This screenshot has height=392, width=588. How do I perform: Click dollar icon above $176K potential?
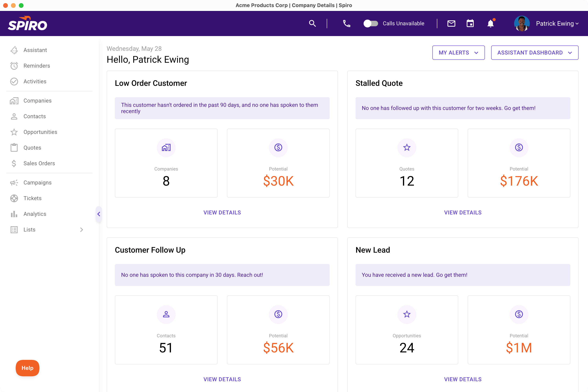(x=519, y=148)
